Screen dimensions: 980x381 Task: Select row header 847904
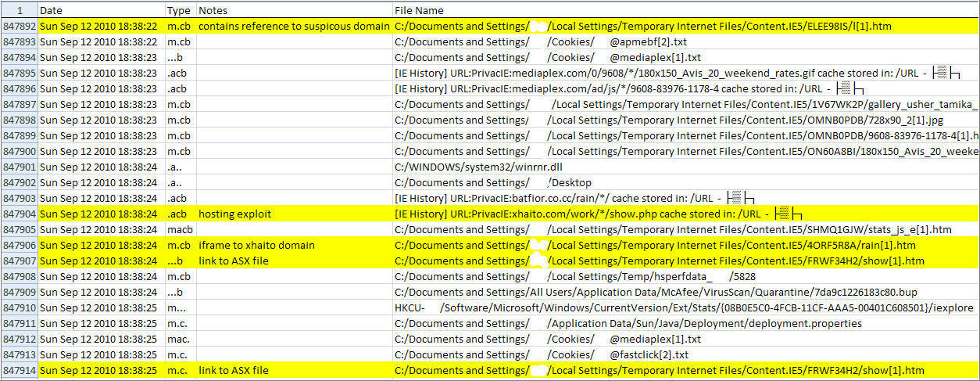[19, 214]
